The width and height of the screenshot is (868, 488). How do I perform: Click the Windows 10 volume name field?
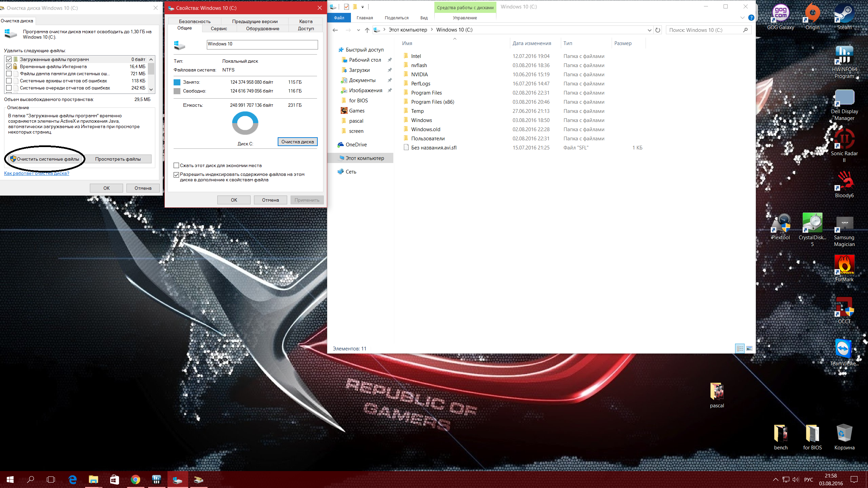click(262, 44)
